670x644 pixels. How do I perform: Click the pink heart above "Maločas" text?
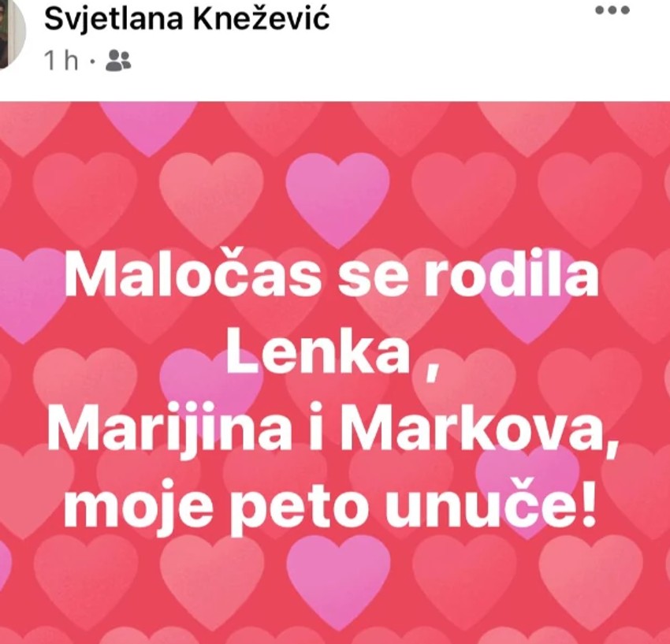[x=337, y=196]
